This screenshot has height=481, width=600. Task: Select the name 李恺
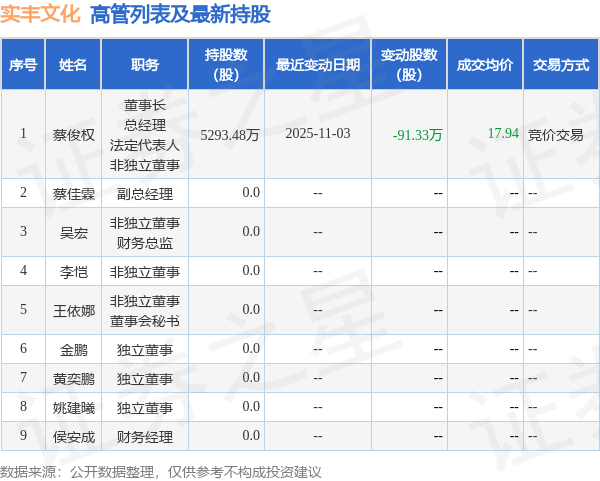(x=73, y=272)
